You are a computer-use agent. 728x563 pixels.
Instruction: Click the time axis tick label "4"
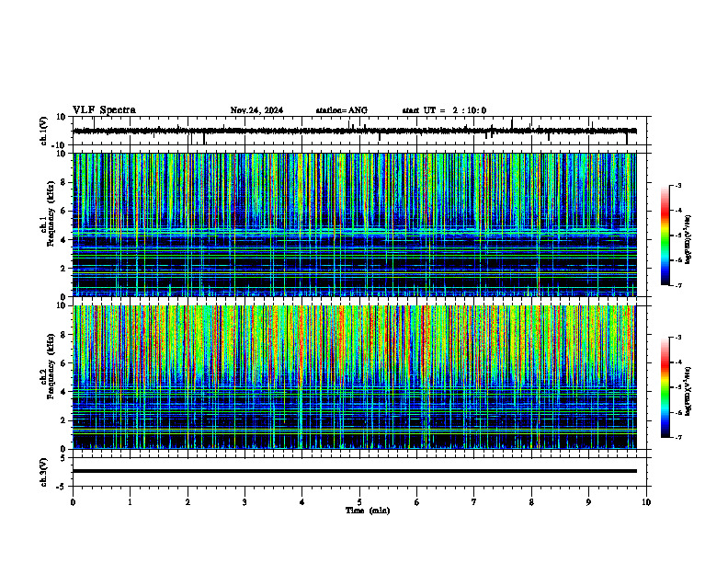tap(302, 502)
